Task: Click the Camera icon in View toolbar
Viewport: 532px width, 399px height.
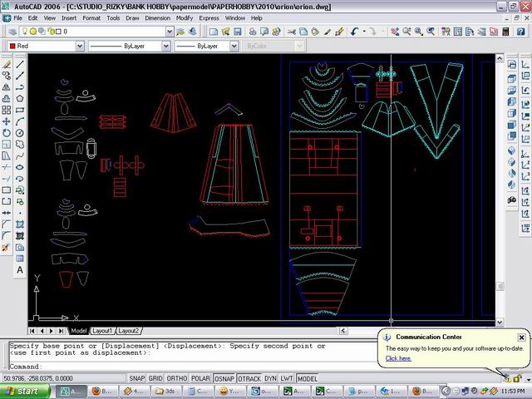Action: point(512,199)
